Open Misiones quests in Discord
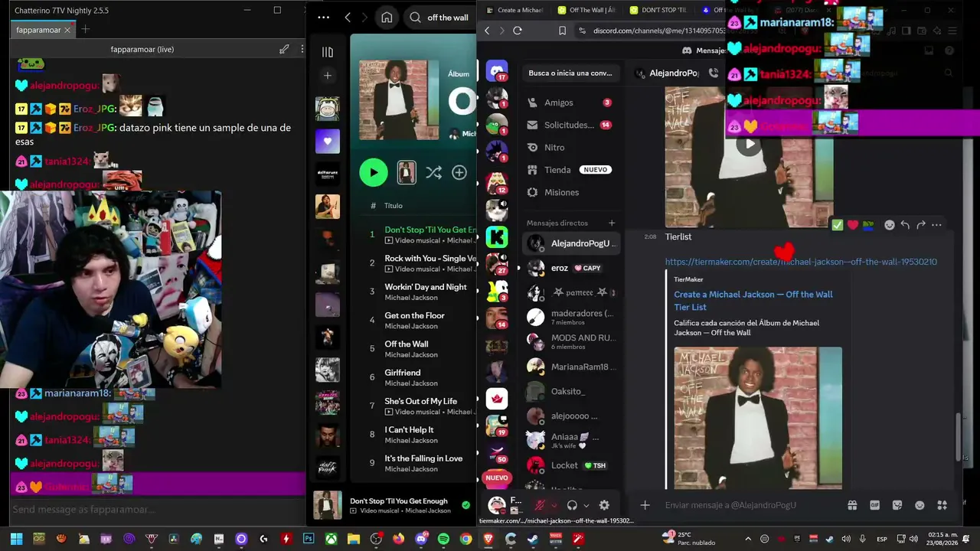Screen dimensions: 980x551 pyautogui.click(x=570, y=192)
